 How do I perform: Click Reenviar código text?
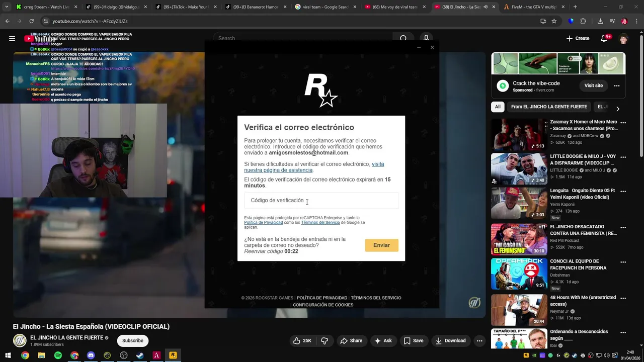pos(264,251)
